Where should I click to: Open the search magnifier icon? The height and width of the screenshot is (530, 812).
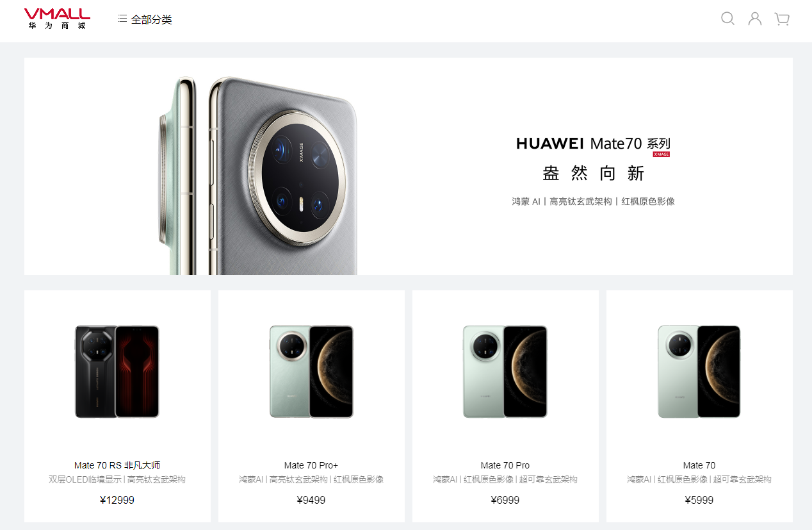tap(727, 19)
